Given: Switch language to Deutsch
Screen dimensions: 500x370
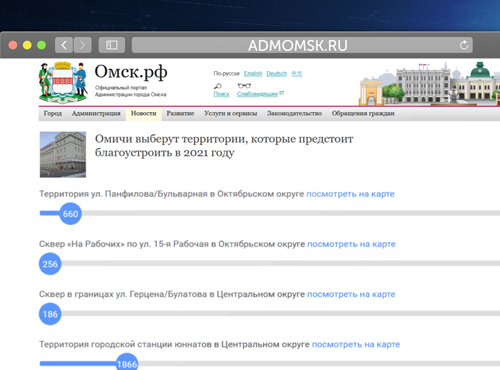Looking at the screenshot, I should tap(276, 73).
